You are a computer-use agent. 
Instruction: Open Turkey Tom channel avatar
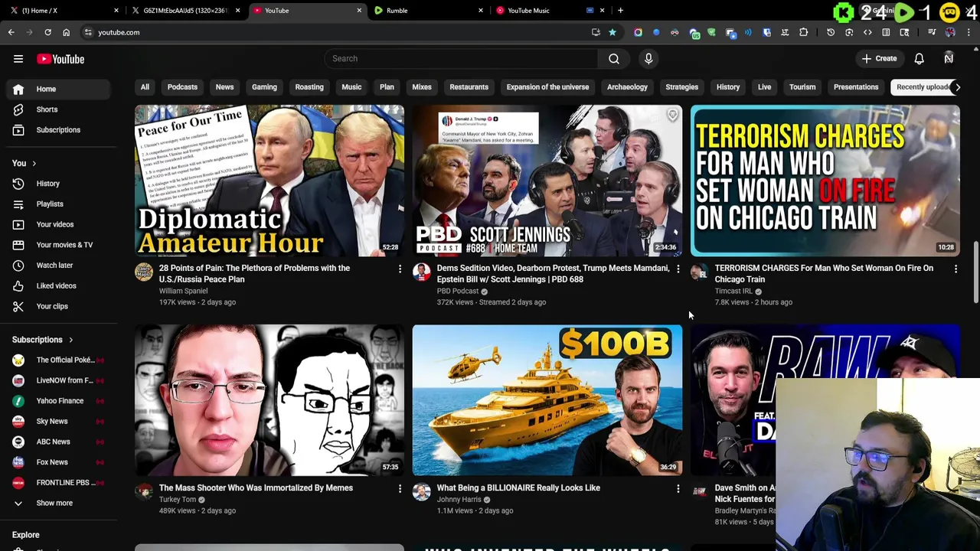click(x=144, y=491)
